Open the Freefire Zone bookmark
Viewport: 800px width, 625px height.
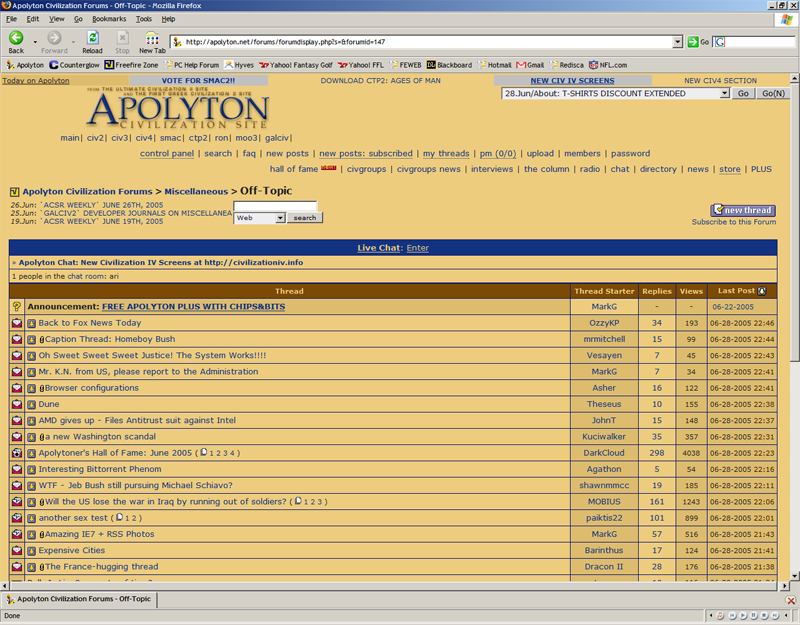(x=131, y=65)
